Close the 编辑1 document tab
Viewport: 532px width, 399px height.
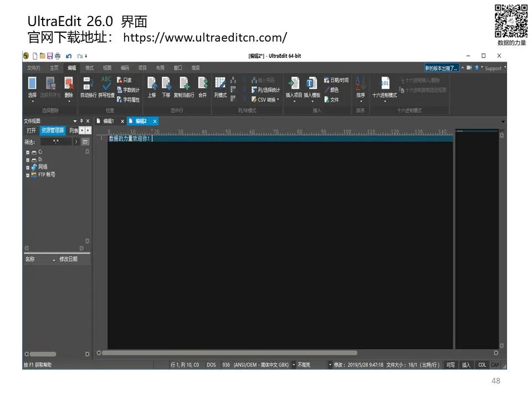point(122,121)
